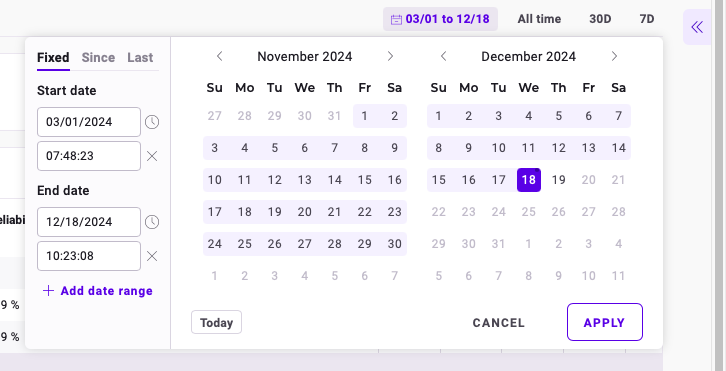Select the Fixed tab
The image size is (726, 371).
click(53, 58)
